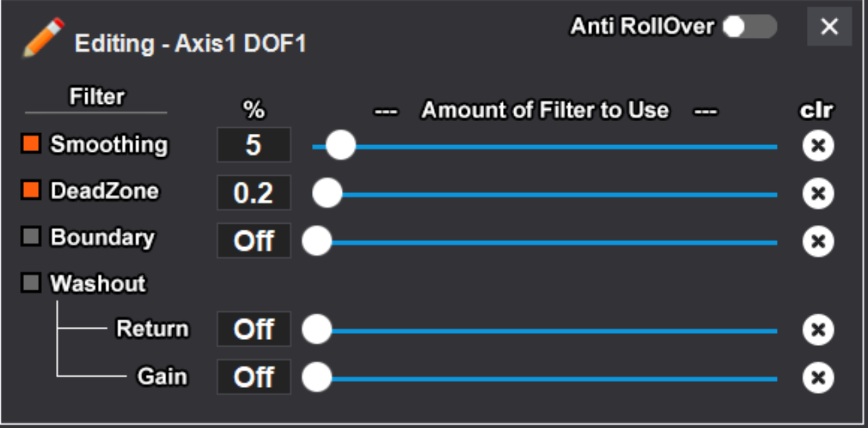Enable the Boundary filter checkbox
868x428 pixels.
pos(31,237)
